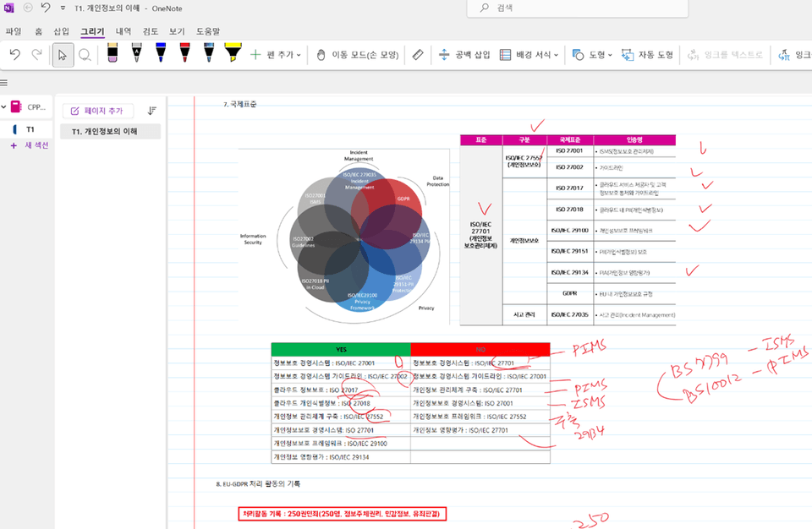Click the 페이지 추가 button
The height and width of the screenshot is (529, 812).
(x=97, y=111)
